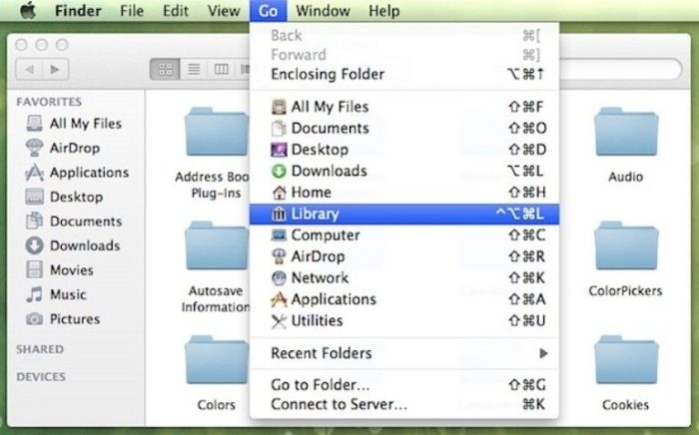Click the DEVICES sidebar heading

(x=41, y=377)
